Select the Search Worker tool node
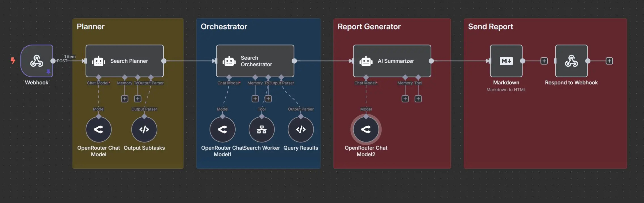The image size is (644, 203). 262,129
